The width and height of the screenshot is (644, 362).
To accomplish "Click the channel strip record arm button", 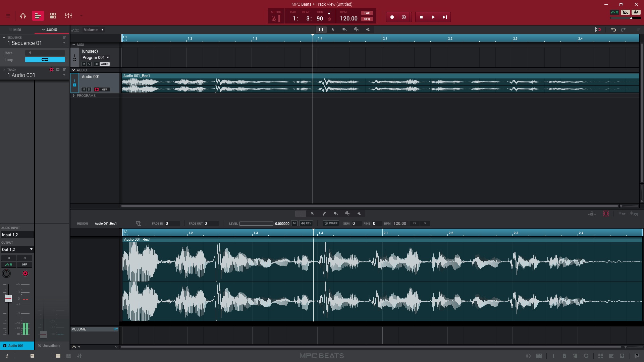I will (x=25, y=274).
